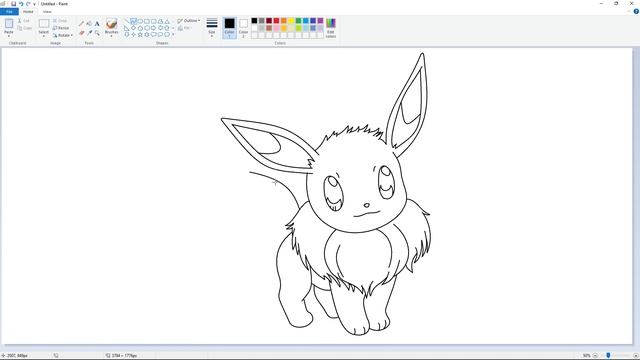Pick the green palette color
The height and width of the screenshot is (360, 640).
(298, 20)
